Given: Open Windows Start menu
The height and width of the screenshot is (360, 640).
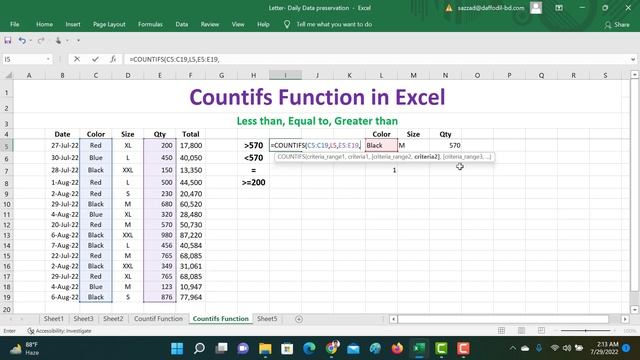Looking at the screenshot, I should (x=177, y=349).
